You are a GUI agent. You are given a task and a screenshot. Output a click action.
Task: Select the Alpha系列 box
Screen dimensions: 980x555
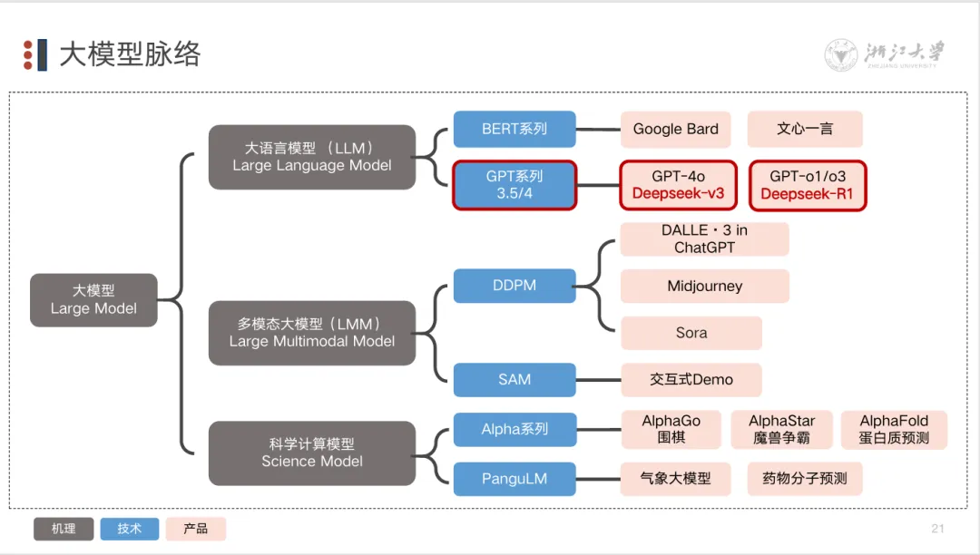click(514, 430)
